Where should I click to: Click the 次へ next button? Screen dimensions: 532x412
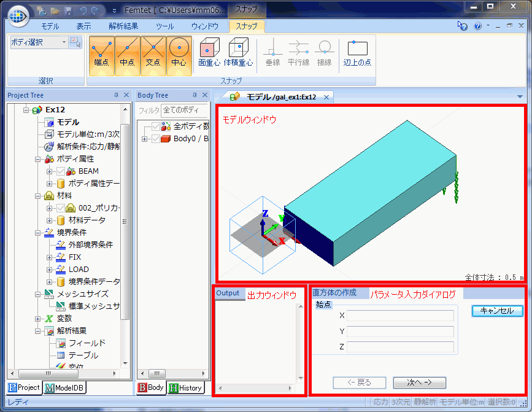[419, 383]
